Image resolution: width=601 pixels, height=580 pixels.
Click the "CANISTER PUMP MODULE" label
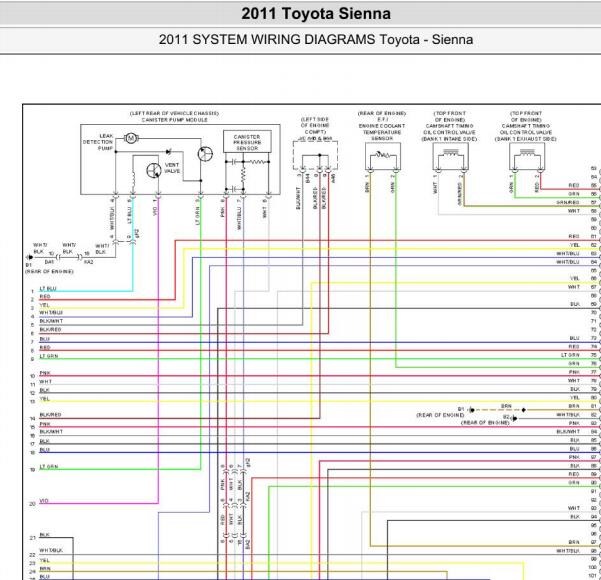[x=174, y=120]
